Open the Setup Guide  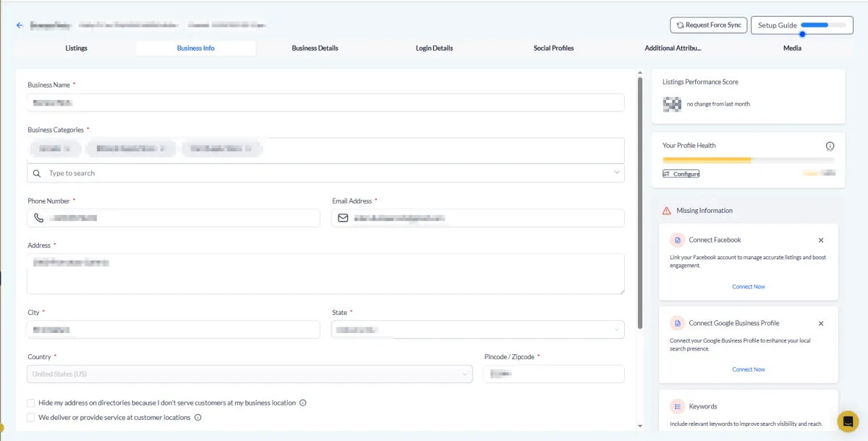tap(801, 25)
